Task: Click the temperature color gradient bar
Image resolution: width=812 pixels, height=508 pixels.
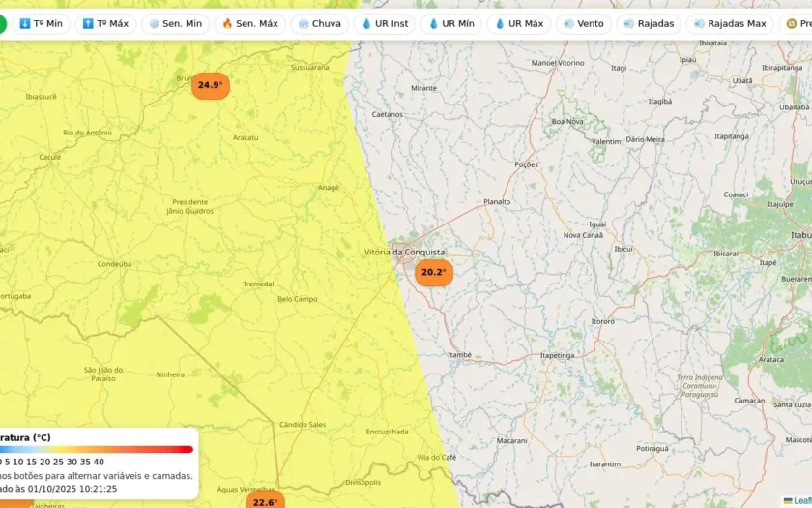Action: click(97, 449)
